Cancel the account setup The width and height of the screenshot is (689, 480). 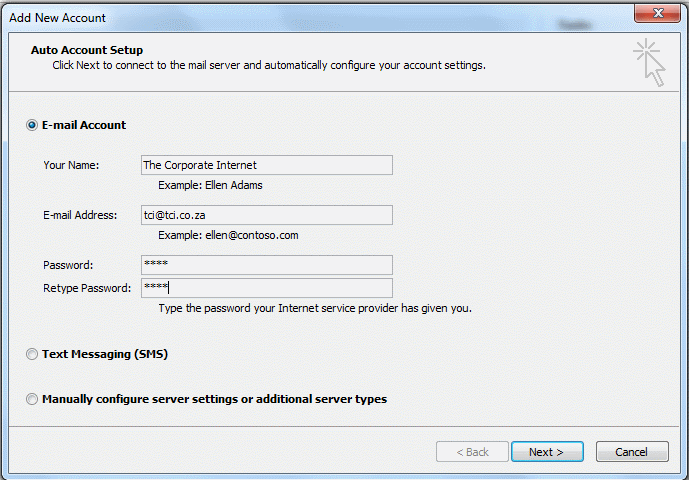point(632,452)
